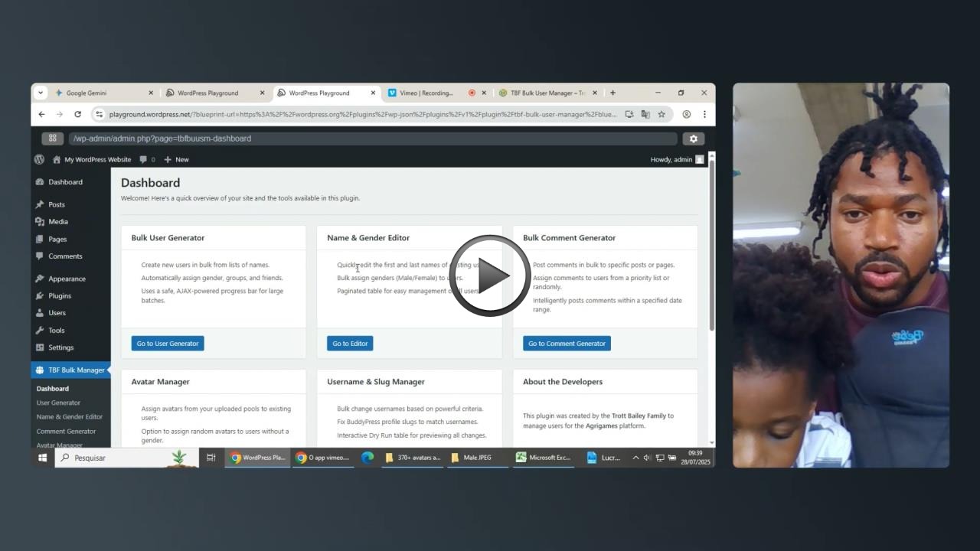Play the video with the center play button
The width and height of the screenshot is (980, 551).
[490, 275]
